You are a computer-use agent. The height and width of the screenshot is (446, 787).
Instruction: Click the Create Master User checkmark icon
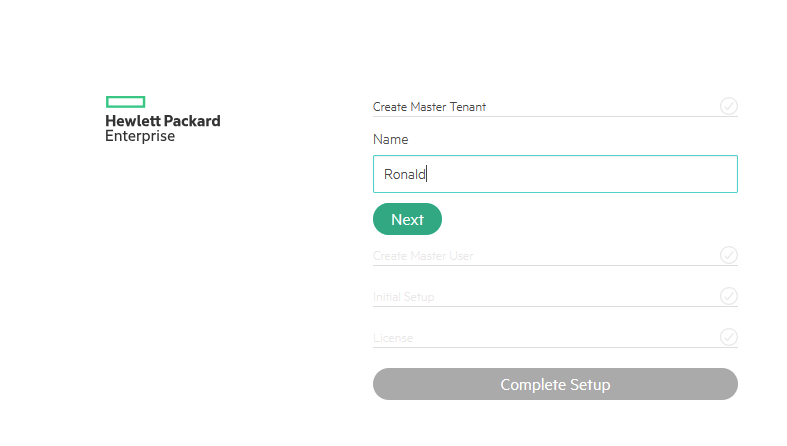tap(728, 255)
